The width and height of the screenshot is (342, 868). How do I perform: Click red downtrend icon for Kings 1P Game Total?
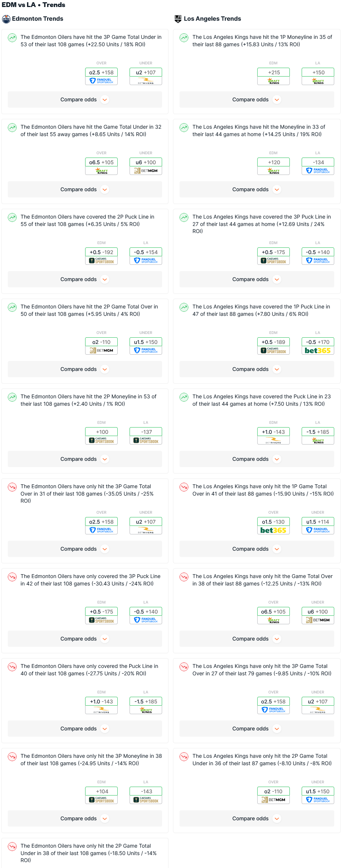pos(184,487)
